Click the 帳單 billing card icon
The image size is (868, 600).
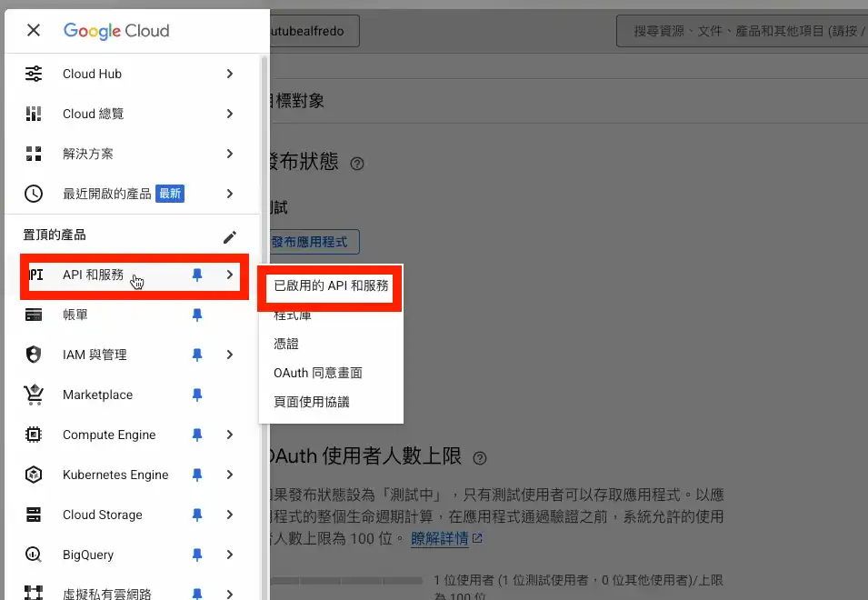pyautogui.click(x=34, y=315)
